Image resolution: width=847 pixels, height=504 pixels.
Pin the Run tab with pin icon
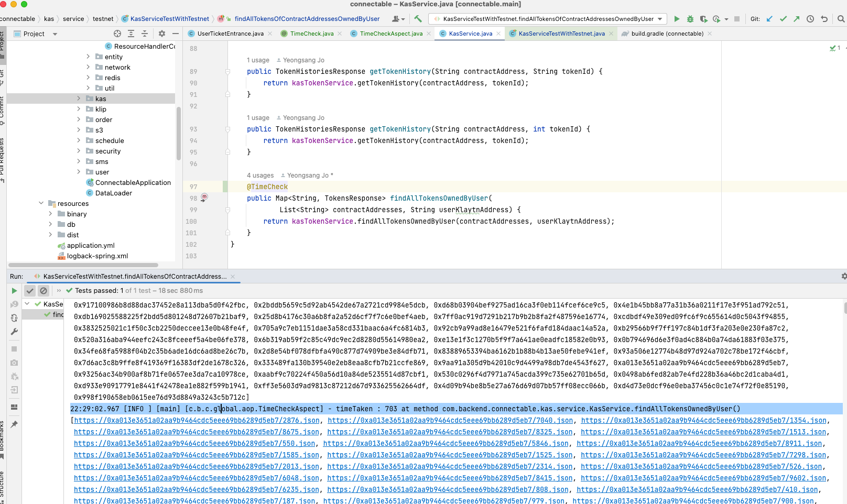pyautogui.click(x=14, y=424)
